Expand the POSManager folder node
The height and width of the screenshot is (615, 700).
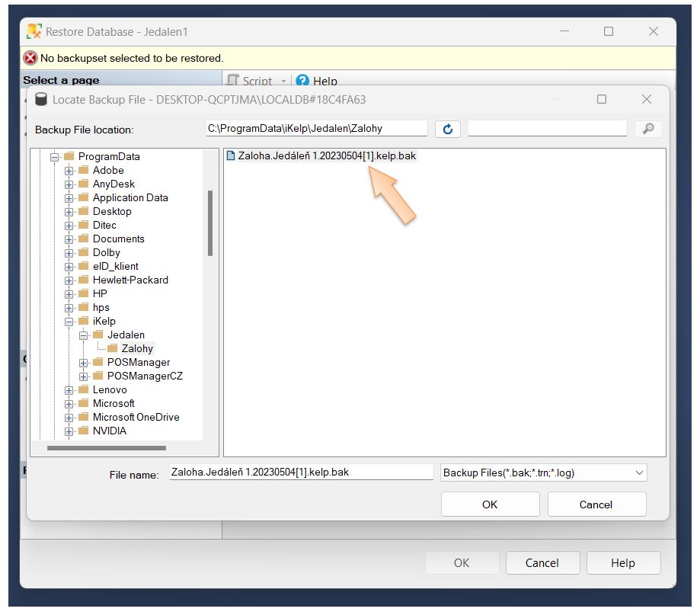pos(84,363)
